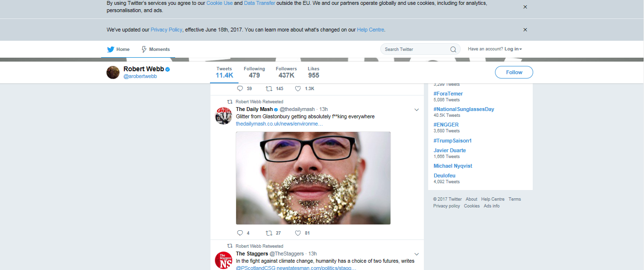Open the glittery beard tweet photo
The image size is (644, 270).
coord(313,178)
